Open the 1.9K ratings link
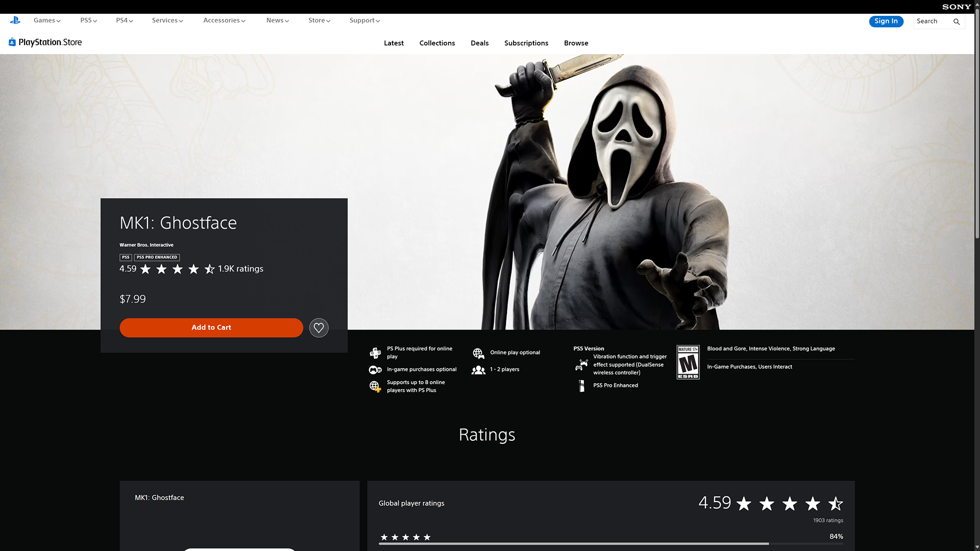Image resolution: width=980 pixels, height=551 pixels. (240, 269)
